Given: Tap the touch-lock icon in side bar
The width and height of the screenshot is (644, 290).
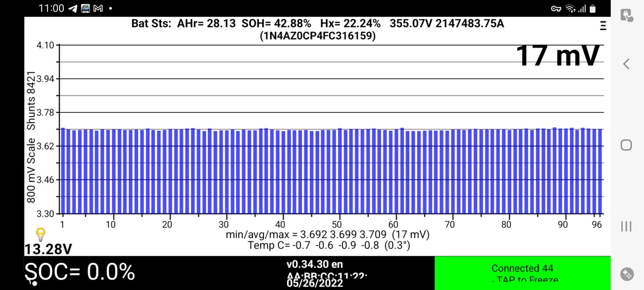Looking at the screenshot, I should coord(627,15).
